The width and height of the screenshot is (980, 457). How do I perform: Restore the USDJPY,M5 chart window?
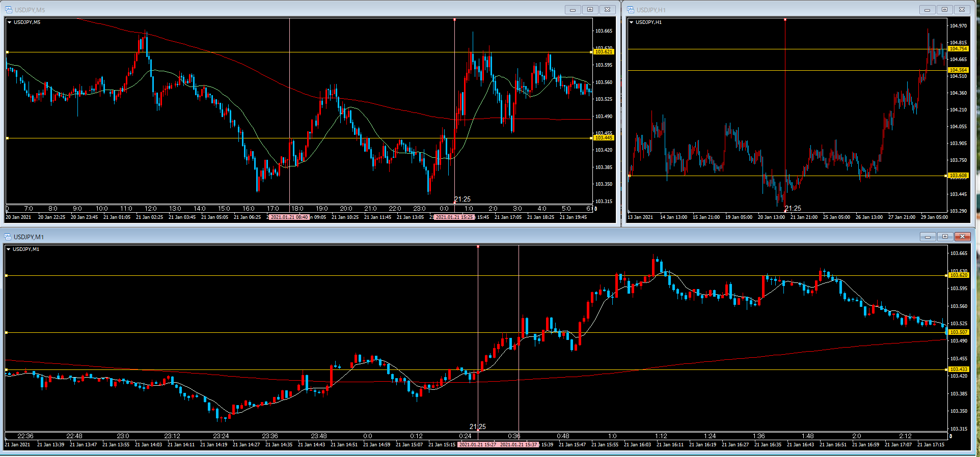point(590,10)
